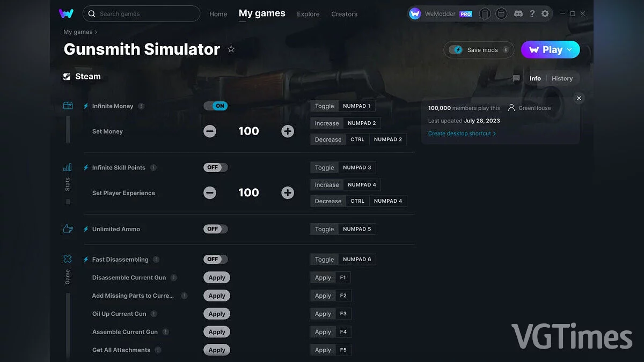Close the info panel with the X
The image size is (644, 362).
(579, 98)
